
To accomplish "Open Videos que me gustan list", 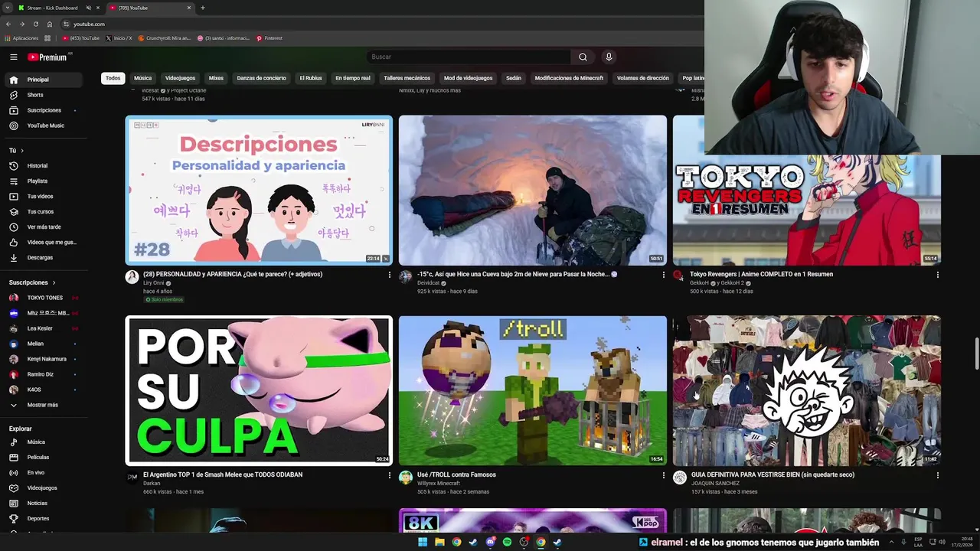I will pos(44,242).
